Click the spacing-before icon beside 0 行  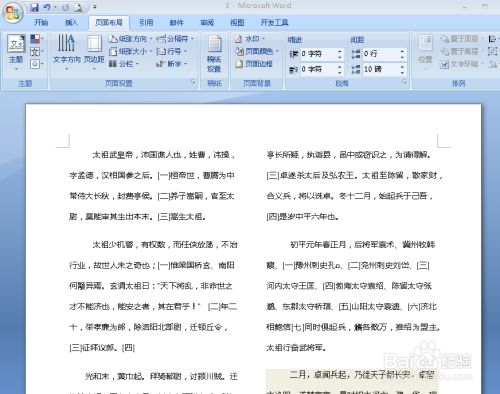(356, 54)
